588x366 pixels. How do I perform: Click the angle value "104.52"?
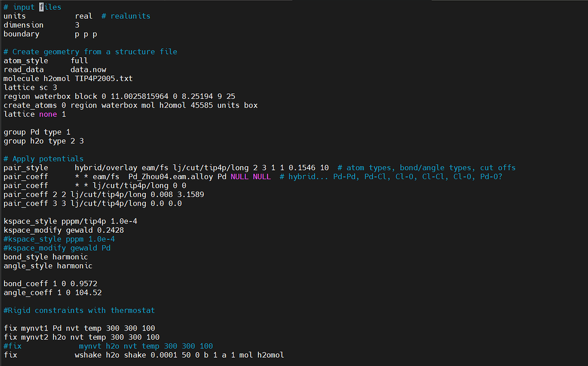pos(88,292)
